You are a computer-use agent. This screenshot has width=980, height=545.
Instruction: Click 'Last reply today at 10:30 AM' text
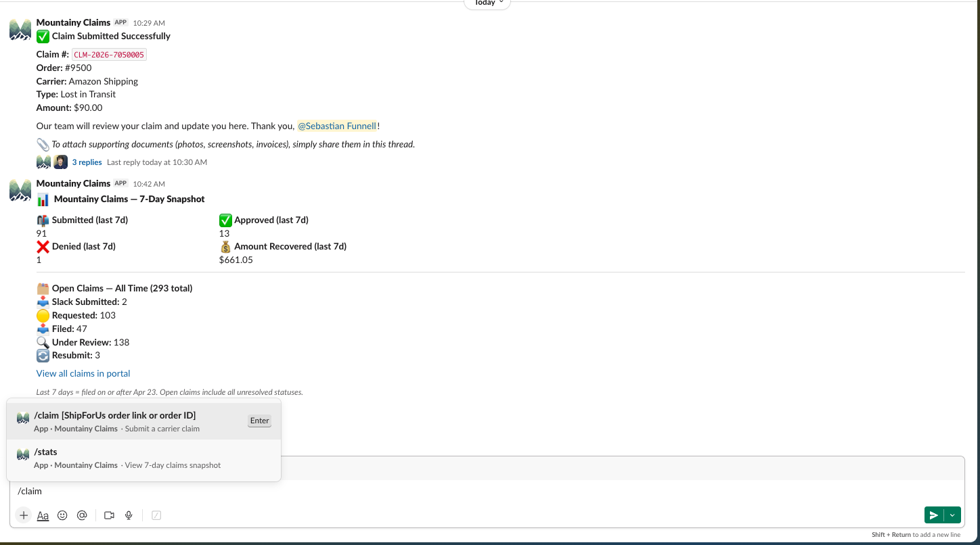coord(157,162)
